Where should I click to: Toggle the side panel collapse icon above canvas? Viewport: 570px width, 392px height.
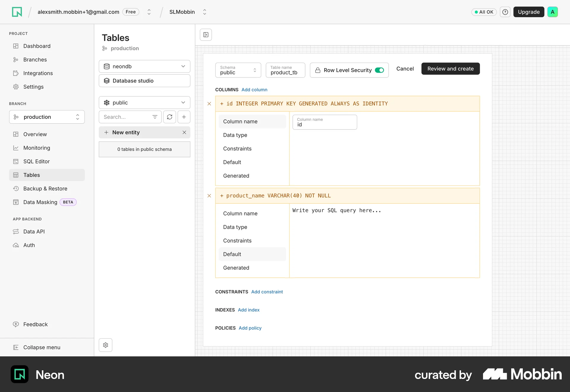[x=206, y=35]
